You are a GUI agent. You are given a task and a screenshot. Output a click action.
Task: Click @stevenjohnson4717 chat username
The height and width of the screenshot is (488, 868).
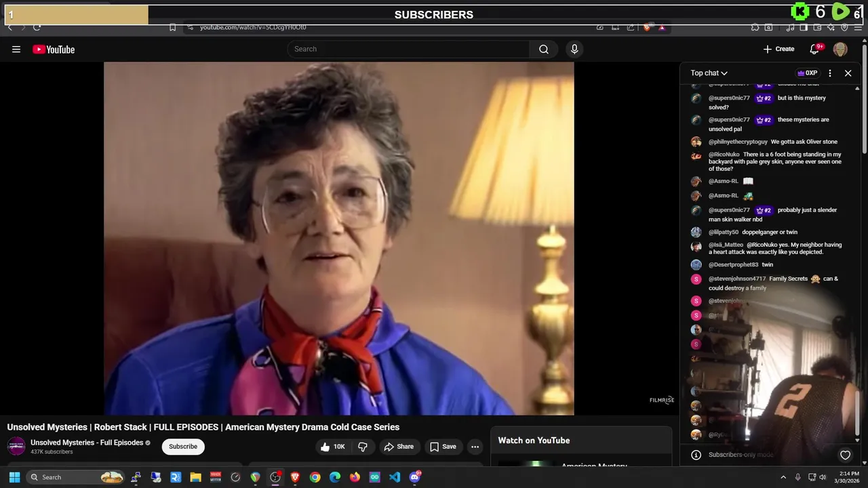(x=737, y=279)
